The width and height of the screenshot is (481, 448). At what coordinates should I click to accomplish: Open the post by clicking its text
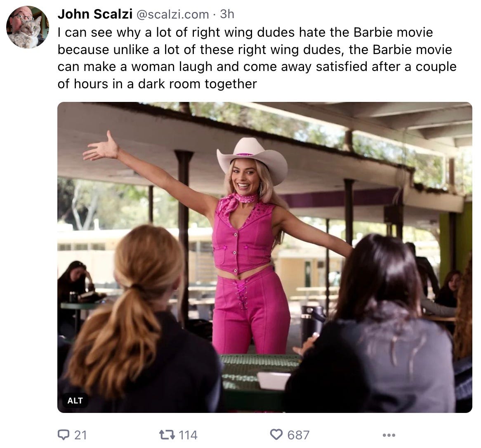click(x=257, y=58)
